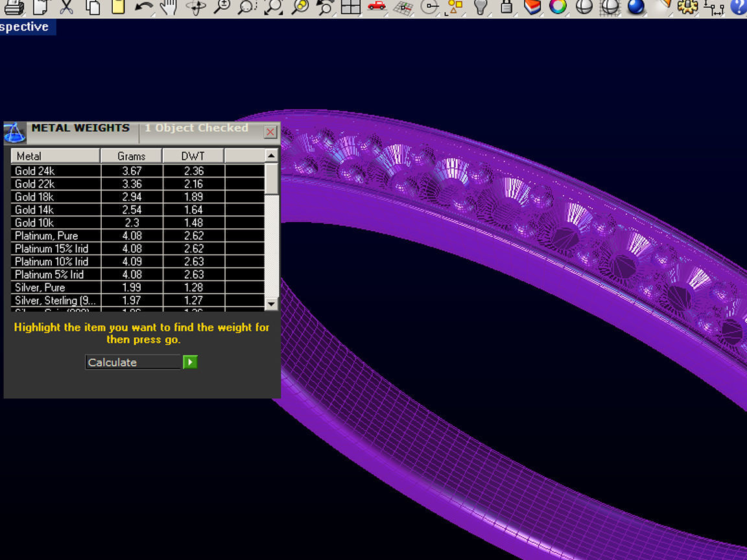The width and height of the screenshot is (747, 560).
Task: Select the Platinum 10% Irid row
Action: [137, 261]
